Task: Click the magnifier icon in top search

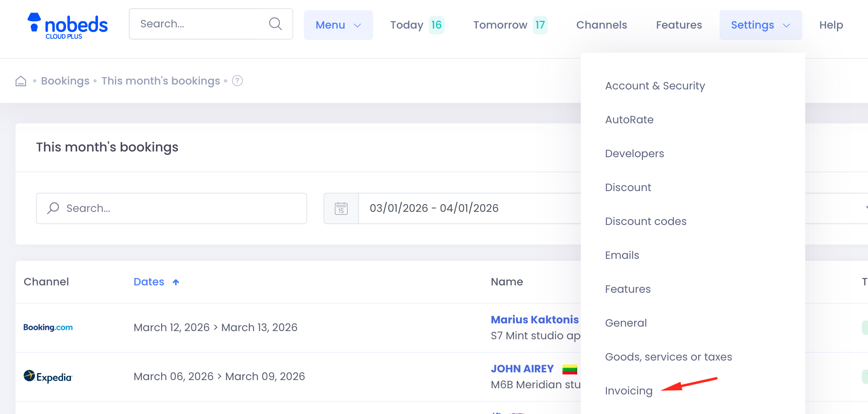Action: tap(275, 24)
